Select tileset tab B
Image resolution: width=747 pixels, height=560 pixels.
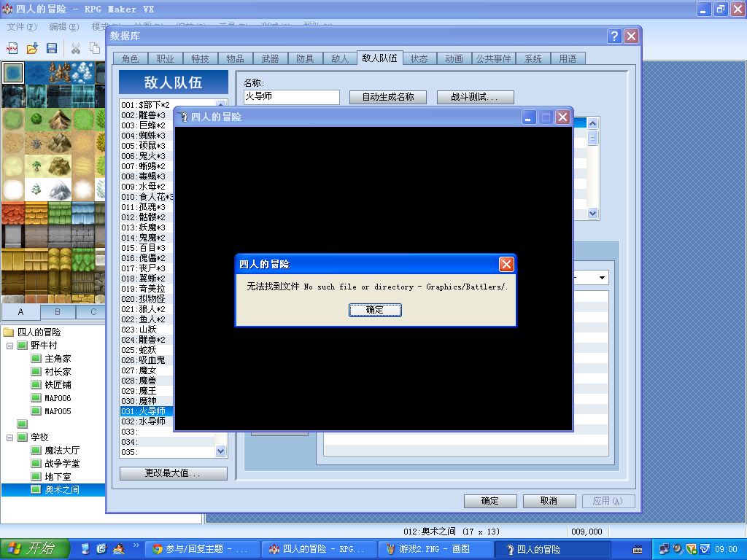click(x=57, y=312)
